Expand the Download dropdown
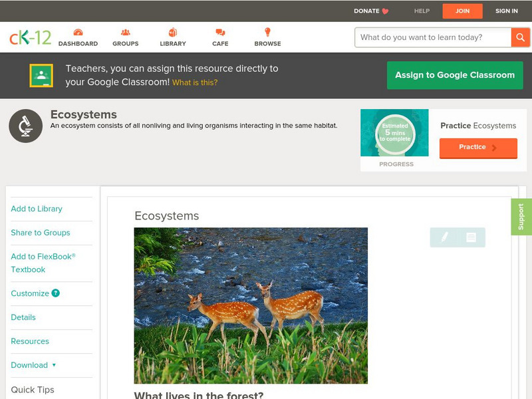The height and width of the screenshot is (399, 532). click(x=33, y=365)
